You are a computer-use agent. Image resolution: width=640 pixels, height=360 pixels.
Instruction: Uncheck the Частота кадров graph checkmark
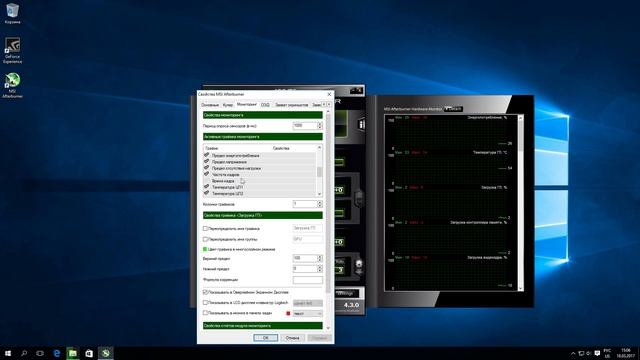(x=207, y=174)
